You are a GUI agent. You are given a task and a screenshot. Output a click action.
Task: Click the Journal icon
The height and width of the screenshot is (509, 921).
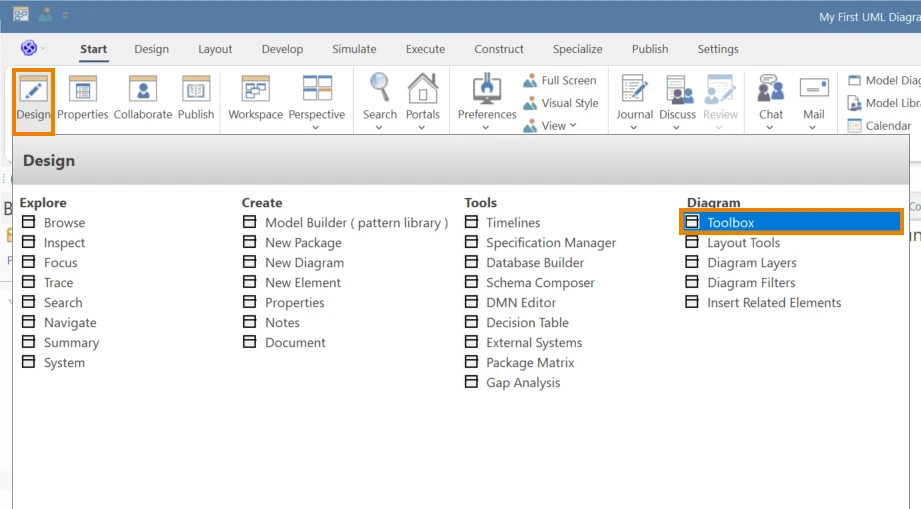click(x=634, y=89)
